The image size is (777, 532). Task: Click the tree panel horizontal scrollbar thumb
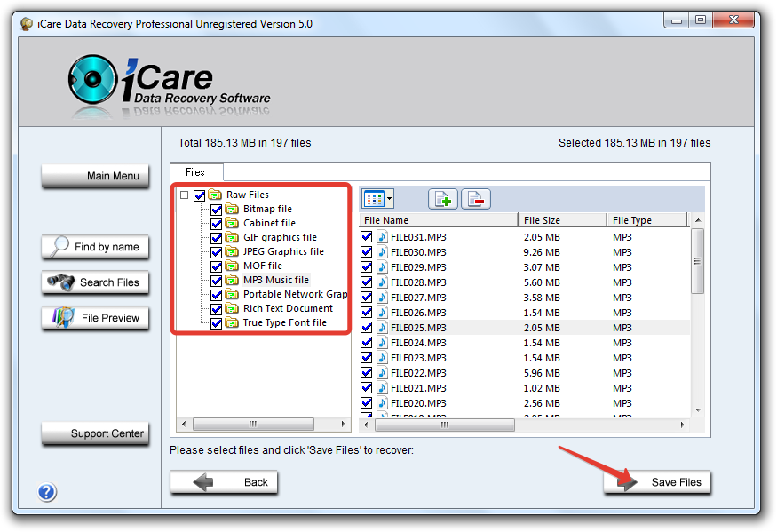point(253,424)
